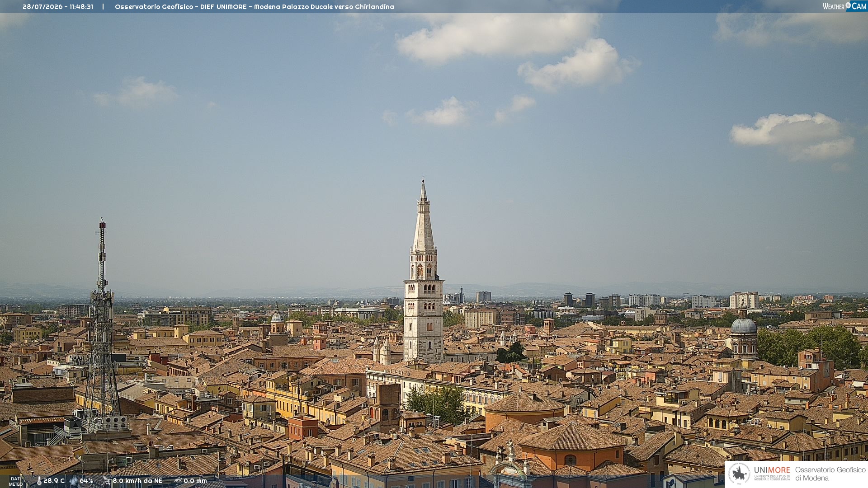Click the humidity water drops icon
868x488 pixels.
pos(74,481)
